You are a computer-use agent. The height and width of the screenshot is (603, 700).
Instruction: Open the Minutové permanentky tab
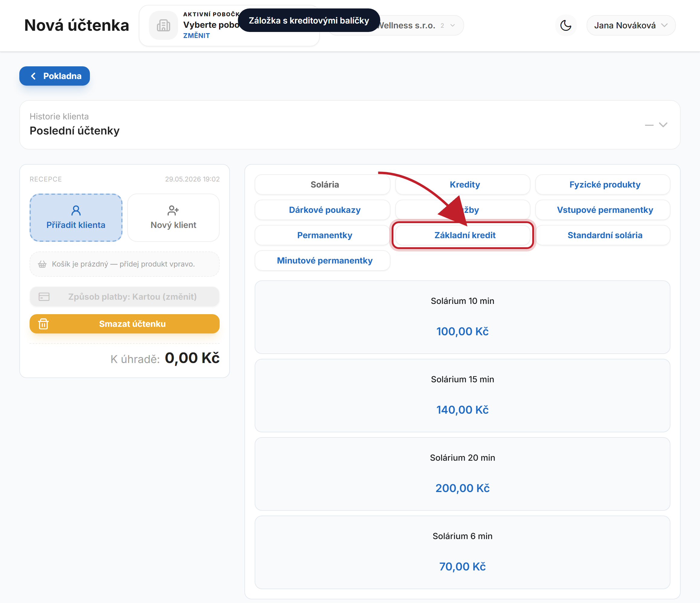[322, 260]
